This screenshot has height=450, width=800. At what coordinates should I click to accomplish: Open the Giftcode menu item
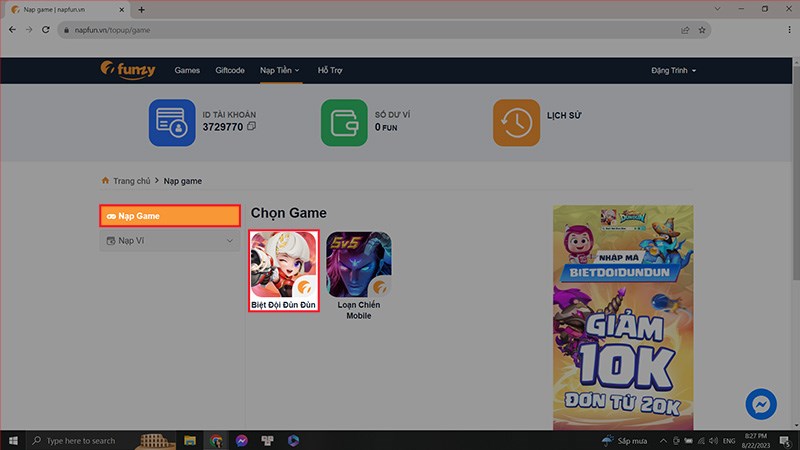point(230,70)
